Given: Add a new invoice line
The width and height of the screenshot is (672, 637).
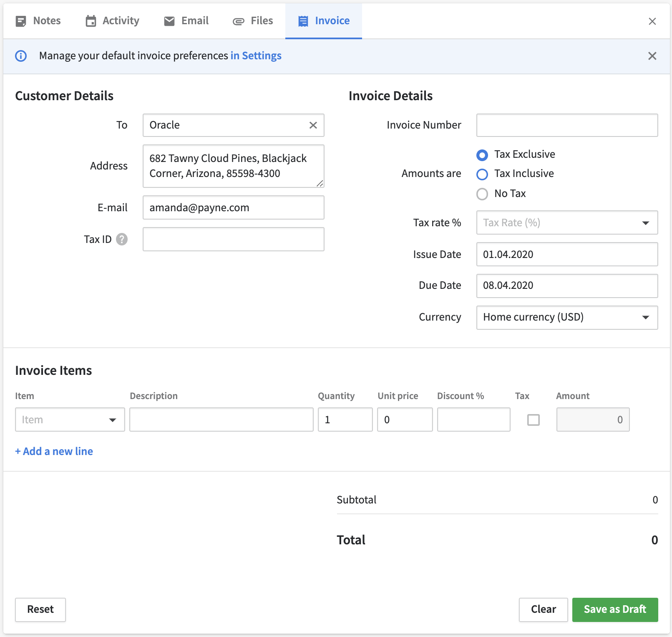Looking at the screenshot, I should 54,451.
